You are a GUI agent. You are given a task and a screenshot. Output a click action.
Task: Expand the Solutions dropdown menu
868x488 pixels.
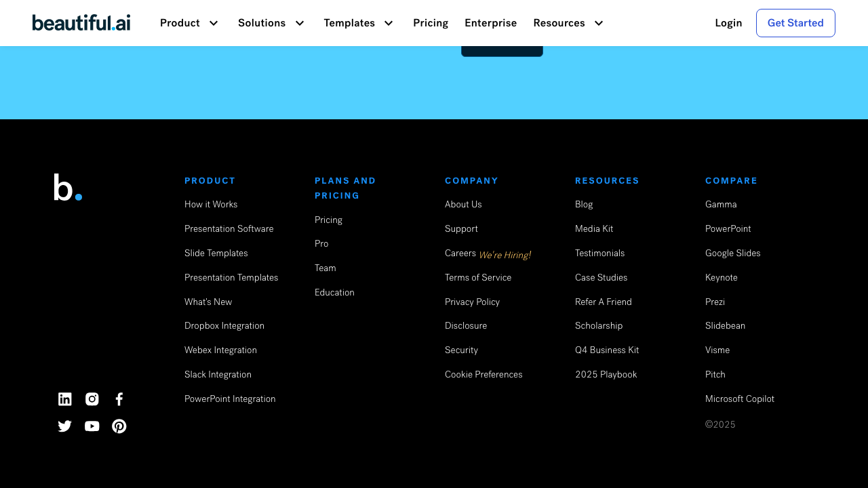click(x=271, y=23)
